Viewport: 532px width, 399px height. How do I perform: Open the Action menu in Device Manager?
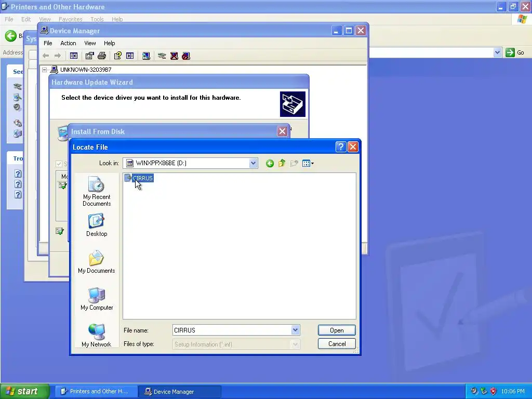pos(68,43)
